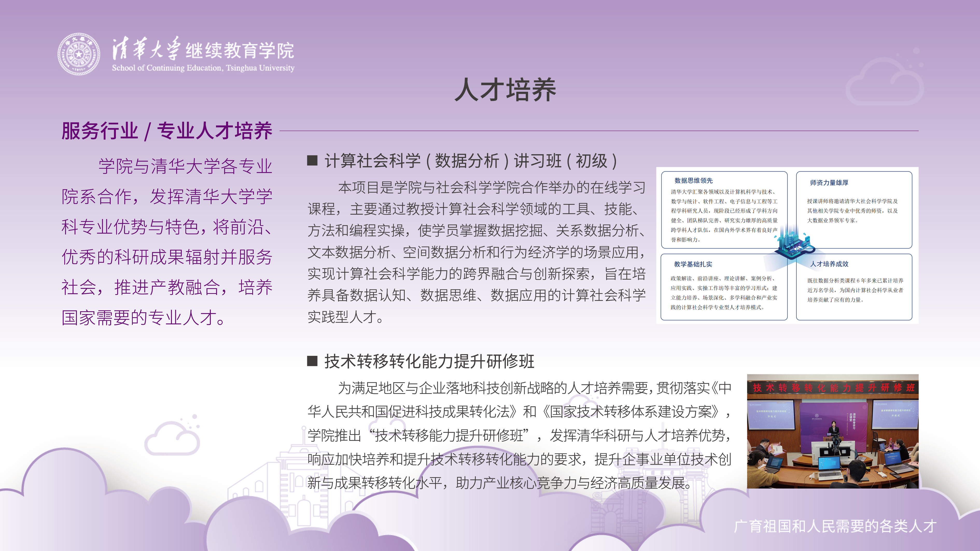Viewport: 980px width, 551px height.
Task: Click the 人才培养成效 card title
Action: pos(829,264)
